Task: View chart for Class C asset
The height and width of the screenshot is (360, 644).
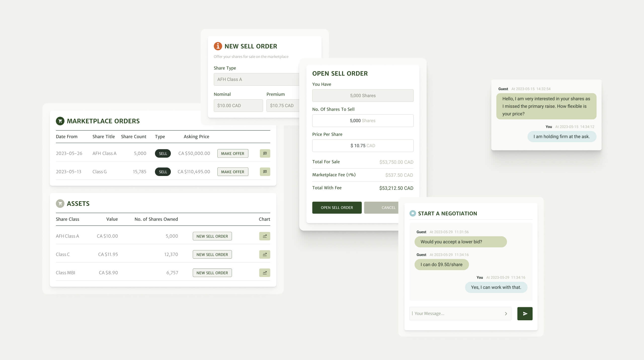Action: tap(265, 254)
